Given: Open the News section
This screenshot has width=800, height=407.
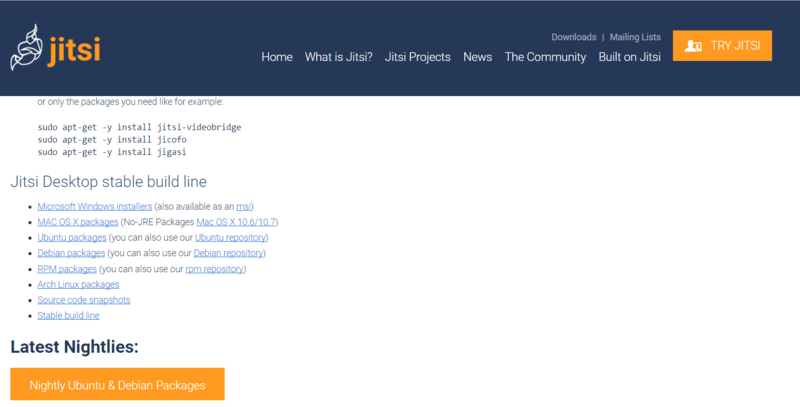Looking at the screenshot, I should click(478, 57).
